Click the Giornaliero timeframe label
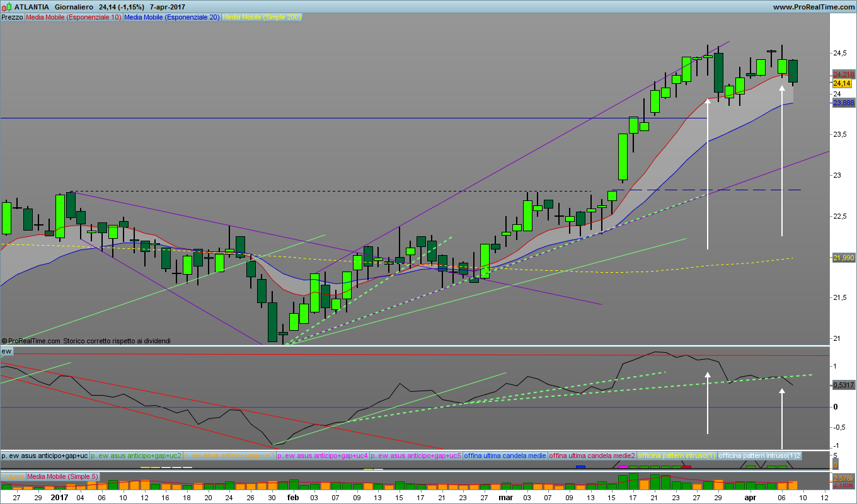This screenshot has height=504, width=857. [73, 7]
